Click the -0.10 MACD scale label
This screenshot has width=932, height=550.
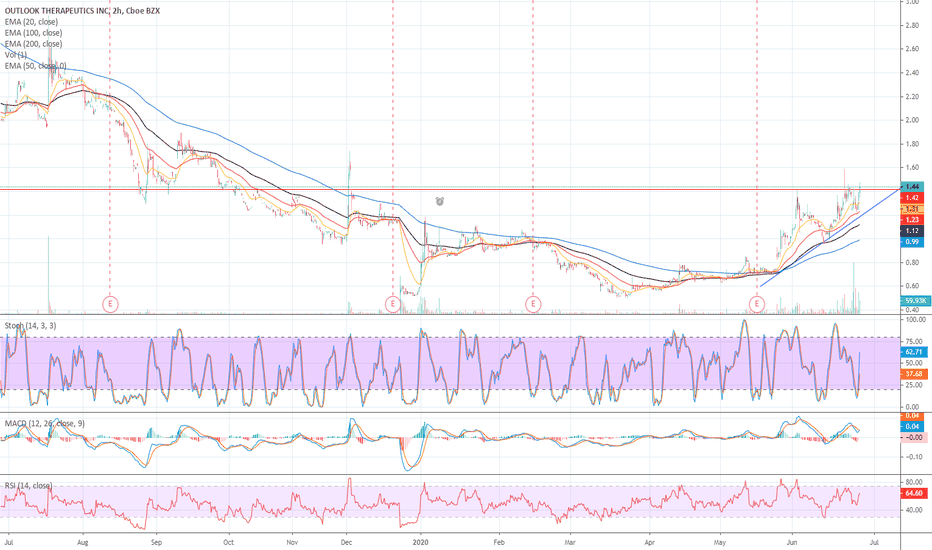[x=913, y=457]
